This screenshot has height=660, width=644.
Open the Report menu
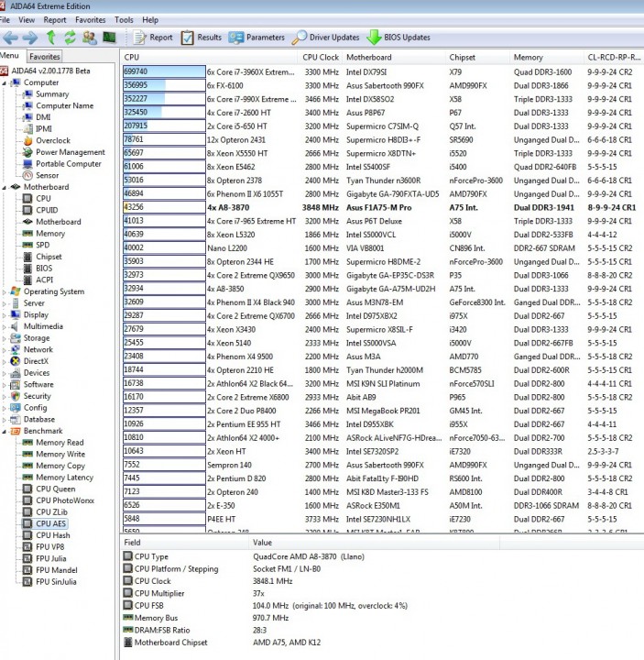[x=55, y=20]
